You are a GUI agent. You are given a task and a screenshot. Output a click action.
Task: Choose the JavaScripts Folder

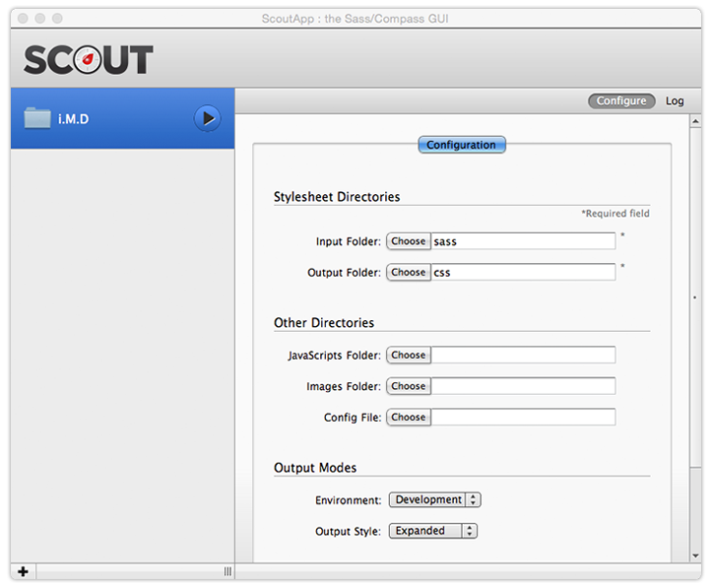click(x=409, y=355)
